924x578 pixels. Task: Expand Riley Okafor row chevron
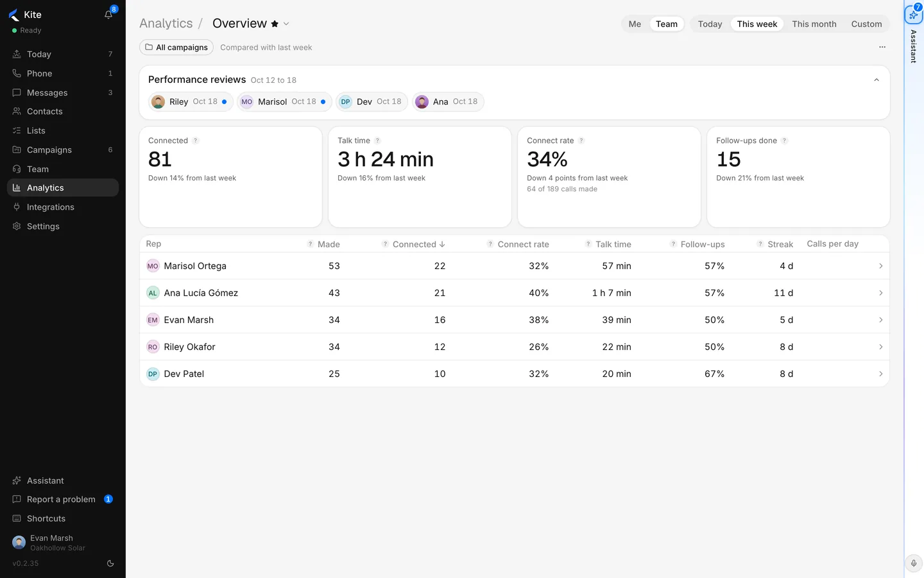coord(880,347)
